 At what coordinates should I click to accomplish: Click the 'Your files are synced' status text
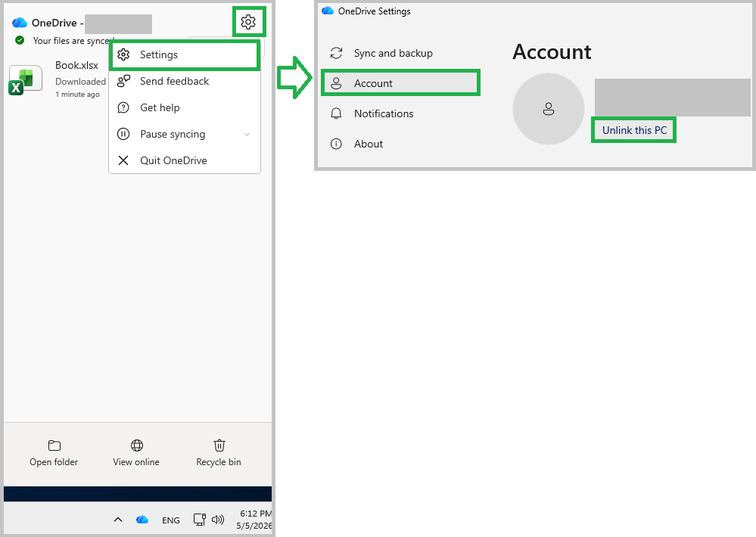pos(73,41)
